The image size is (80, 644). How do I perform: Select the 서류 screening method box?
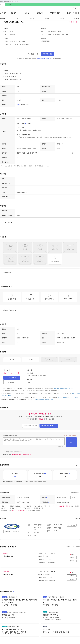(x=12, y=360)
